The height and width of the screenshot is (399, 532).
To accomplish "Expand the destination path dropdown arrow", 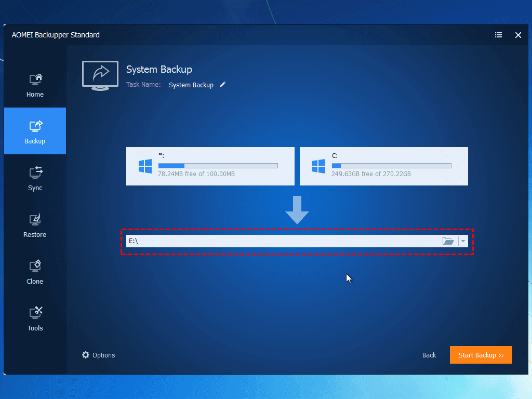I will (463, 241).
